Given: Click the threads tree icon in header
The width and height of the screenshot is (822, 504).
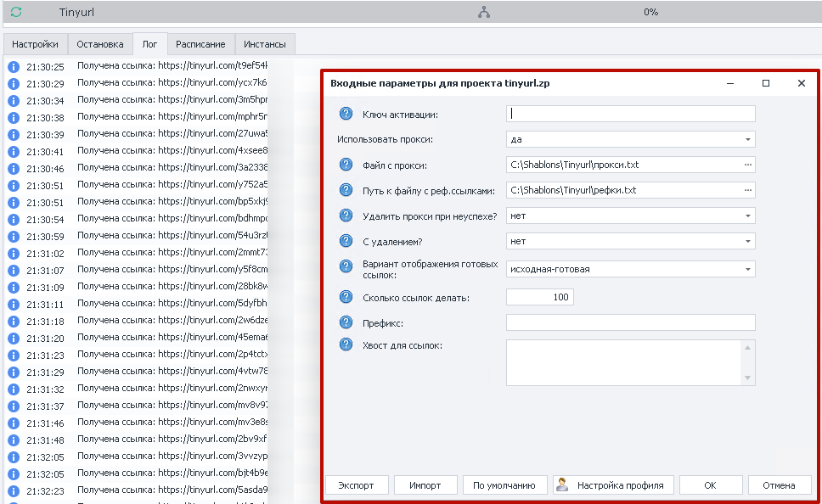Looking at the screenshot, I should (x=484, y=12).
